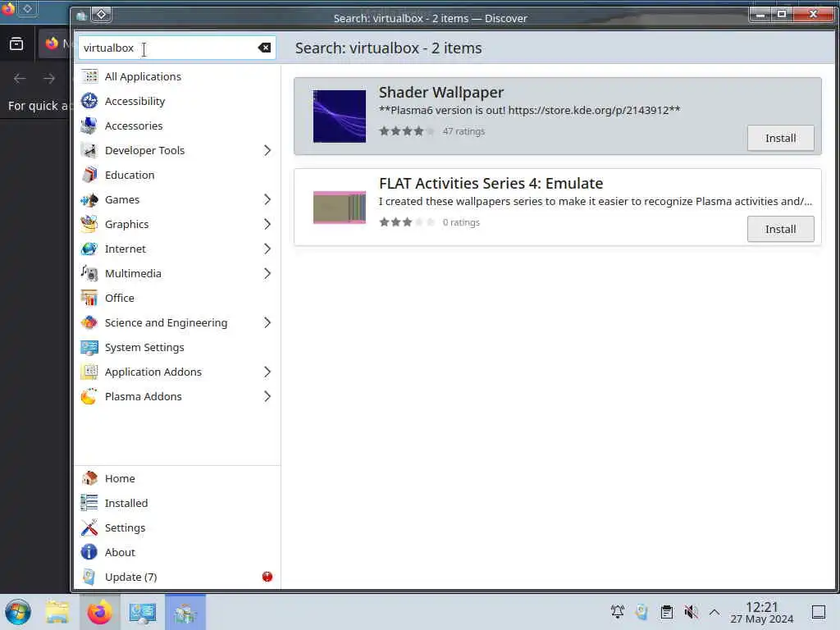Show hidden system tray icons
The image size is (840, 630).
tap(714, 612)
